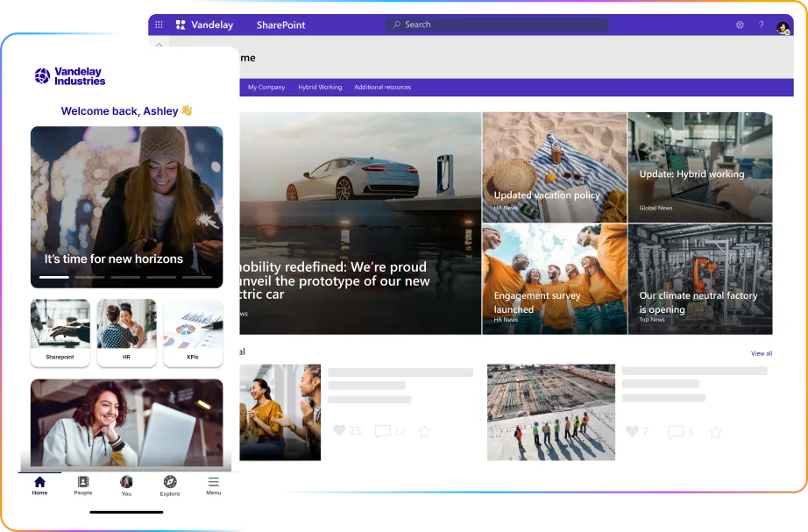Click the View all link above the posts

pos(761,353)
